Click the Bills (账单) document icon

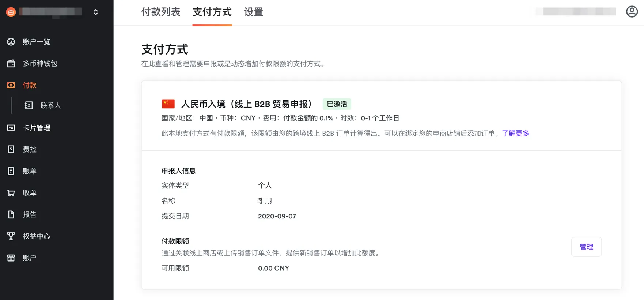point(11,171)
